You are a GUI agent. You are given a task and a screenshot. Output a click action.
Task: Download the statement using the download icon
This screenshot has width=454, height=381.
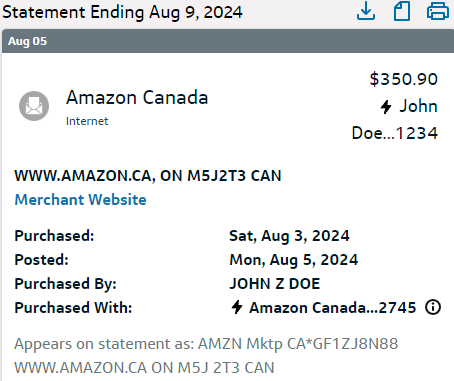click(x=366, y=11)
